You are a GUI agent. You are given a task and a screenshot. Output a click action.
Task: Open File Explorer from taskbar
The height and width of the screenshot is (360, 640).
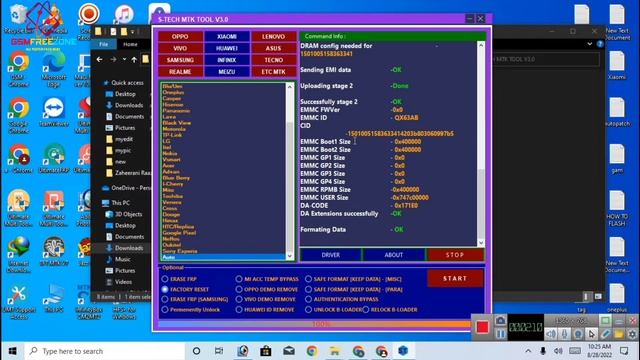(x=335, y=351)
